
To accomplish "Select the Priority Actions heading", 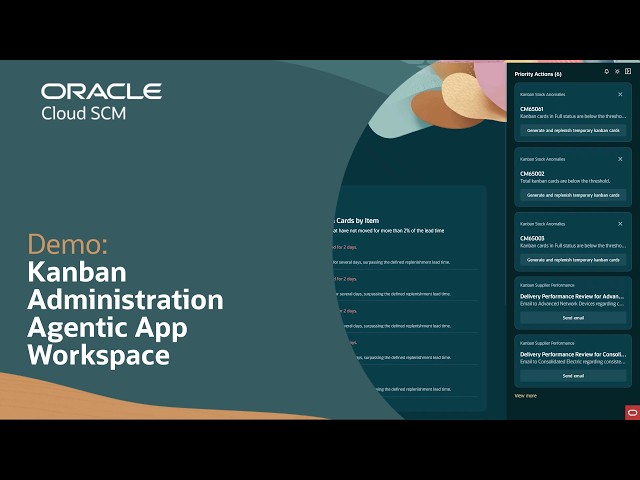I will [538, 74].
